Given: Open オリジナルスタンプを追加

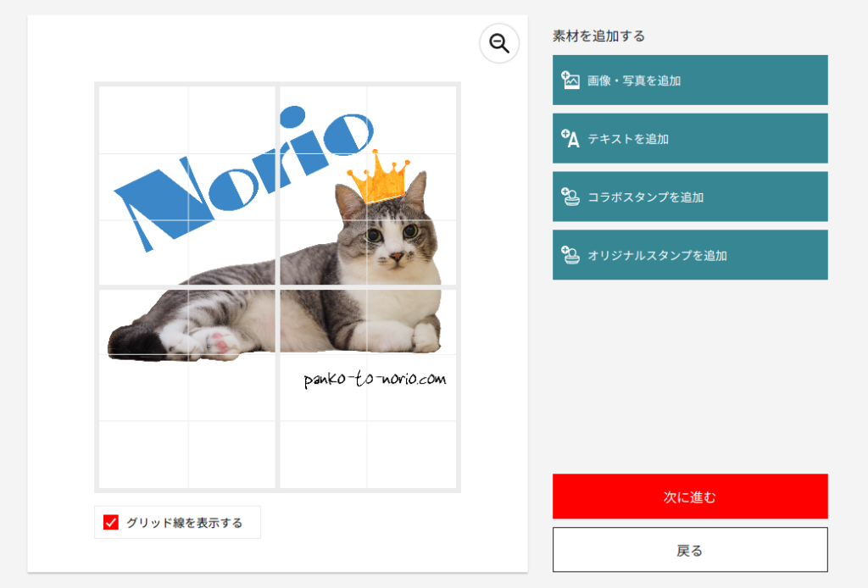Looking at the screenshot, I should (x=690, y=255).
